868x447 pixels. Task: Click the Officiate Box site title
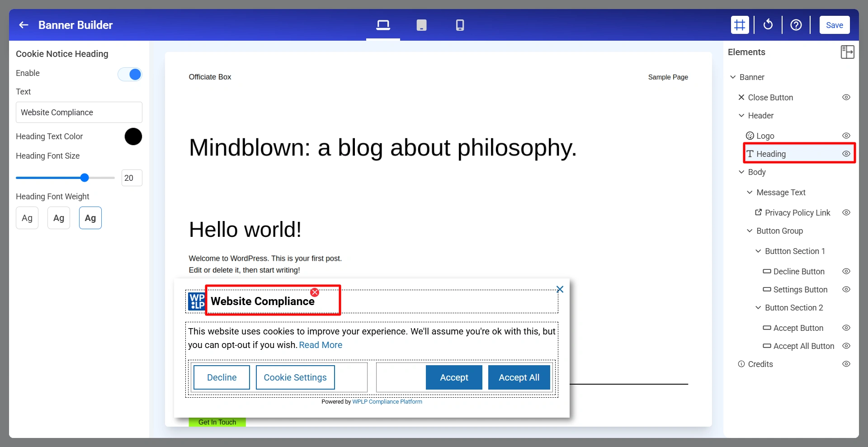point(210,77)
